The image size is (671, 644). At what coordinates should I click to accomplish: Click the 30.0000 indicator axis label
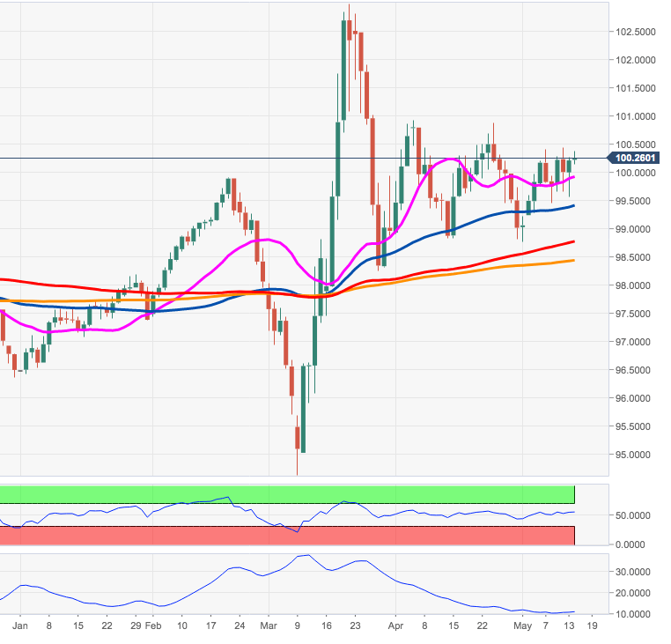633,572
